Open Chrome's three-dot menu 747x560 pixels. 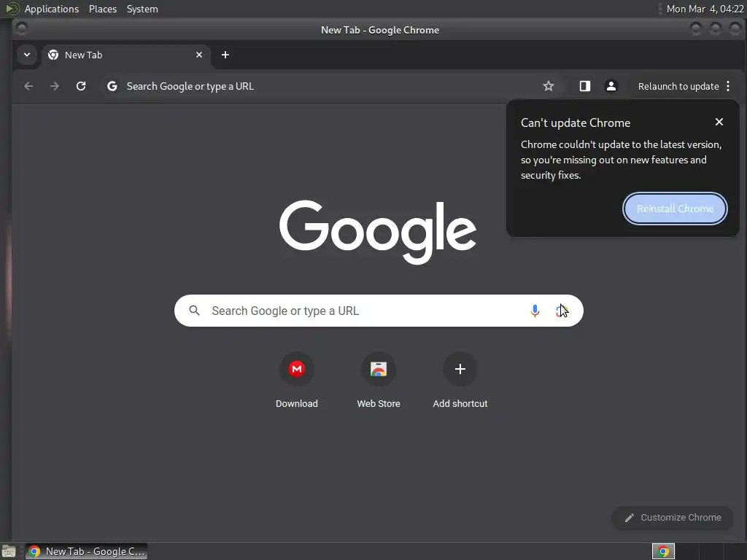728,86
